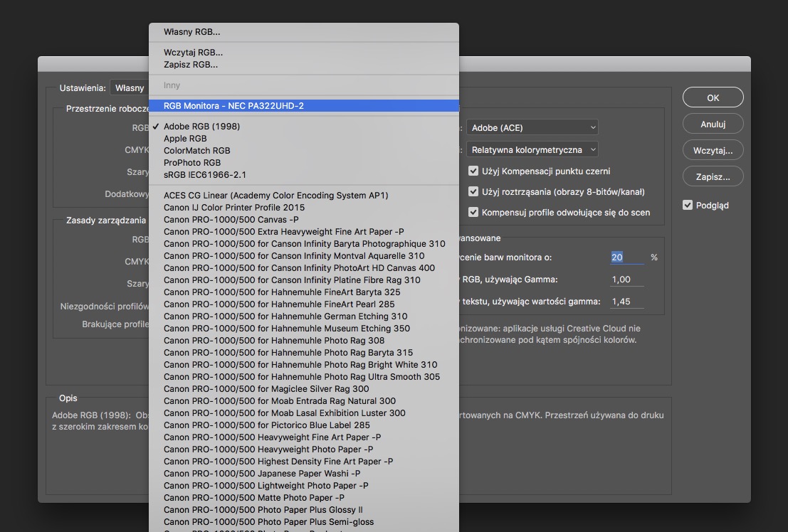Open the Ustawienia preset dropdown
Screen dimensions: 788x532
click(x=129, y=88)
